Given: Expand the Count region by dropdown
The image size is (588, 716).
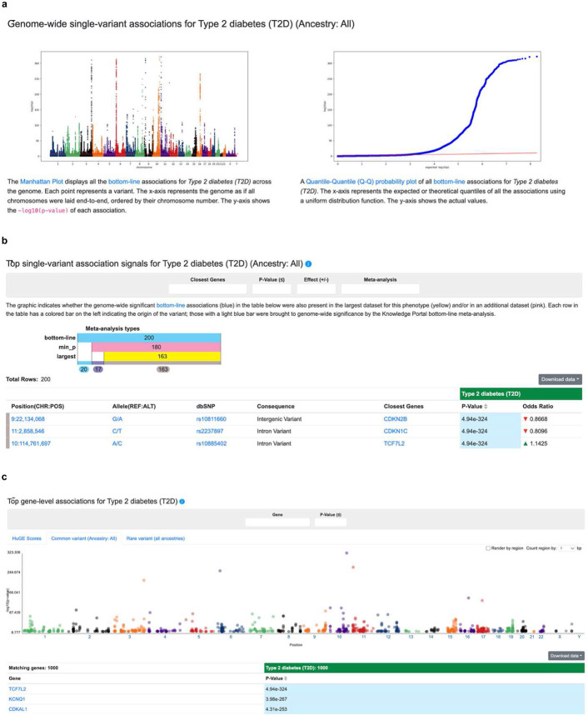Looking at the screenshot, I should 567,548.
